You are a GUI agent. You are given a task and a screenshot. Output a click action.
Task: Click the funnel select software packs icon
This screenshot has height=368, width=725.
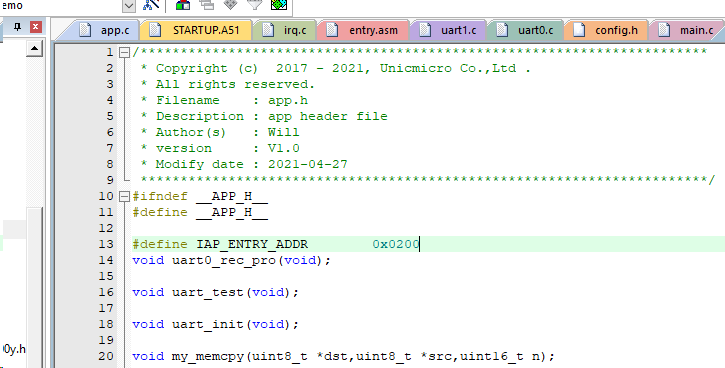coord(254,5)
